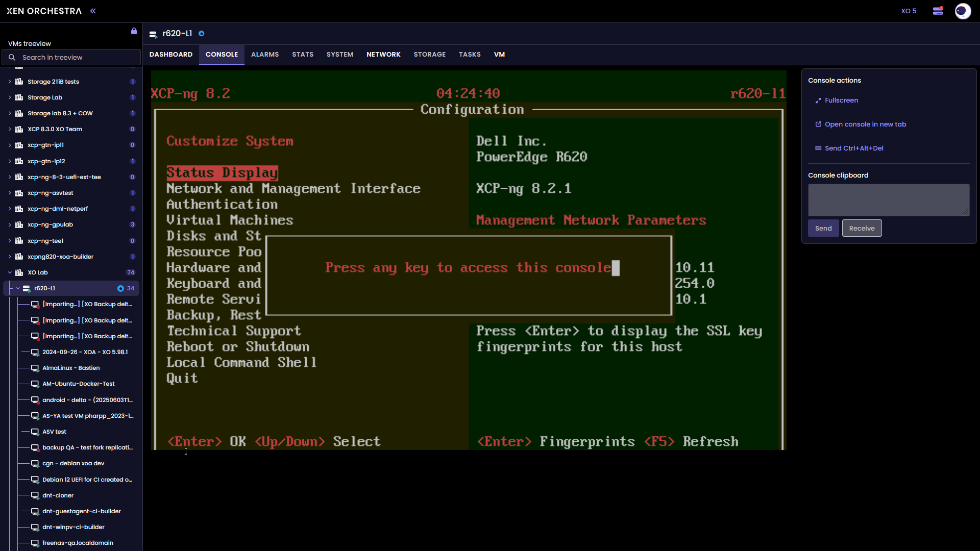The height and width of the screenshot is (551, 980).
Task: Open the Storage tab
Action: (x=430, y=55)
